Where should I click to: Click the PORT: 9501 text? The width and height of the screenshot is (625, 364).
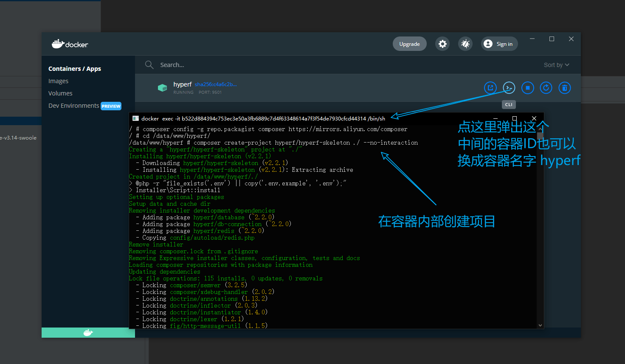[x=210, y=92]
